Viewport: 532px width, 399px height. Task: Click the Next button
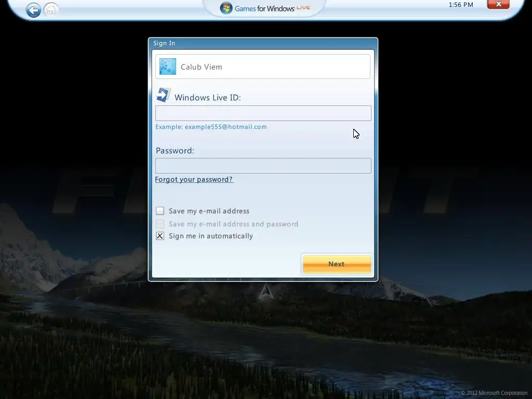(x=337, y=264)
